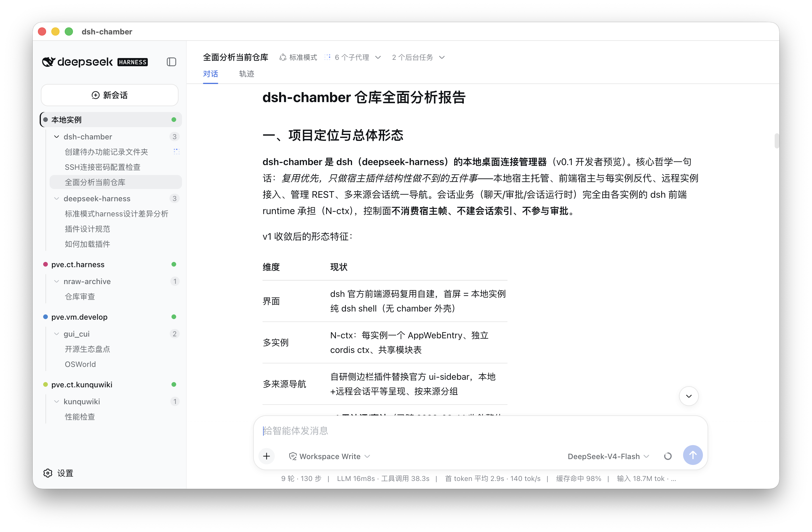Viewport: 812px width, 532px height.
Task: Toggle the sidebar collapse icon
Action: pyautogui.click(x=171, y=62)
